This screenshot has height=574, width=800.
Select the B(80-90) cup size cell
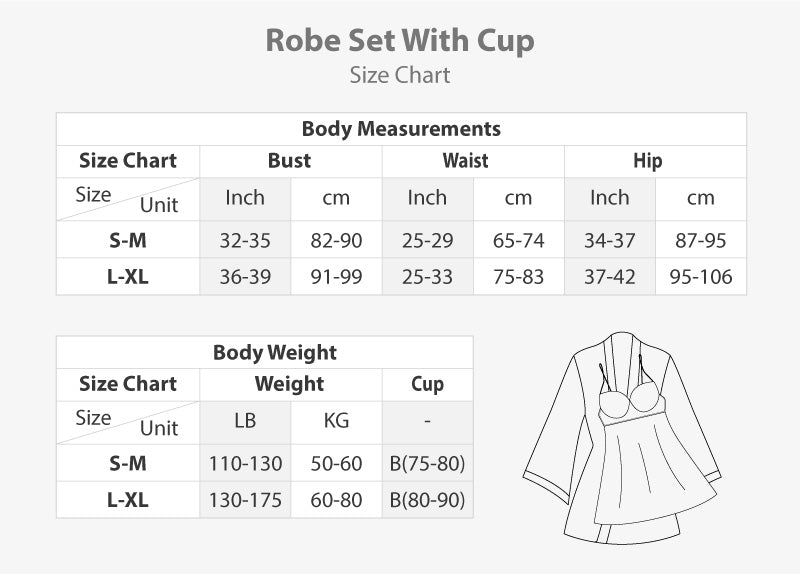click(427, 500)
